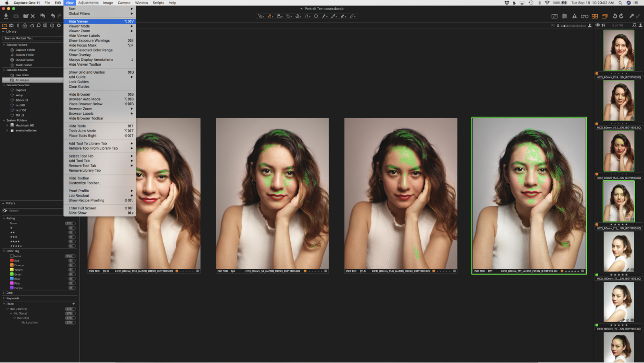Image resolution: width=644 pixels, height=363 pixels.
Task: Select the Crop tool in the cursor toolbar
Action: pyautogui.click(x=288, y=16)
